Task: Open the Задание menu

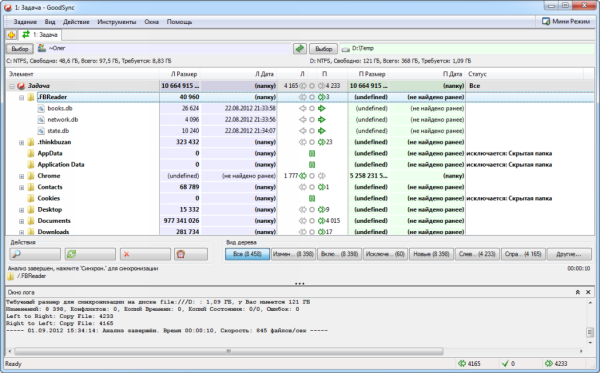Action: (x=25, y=22)
